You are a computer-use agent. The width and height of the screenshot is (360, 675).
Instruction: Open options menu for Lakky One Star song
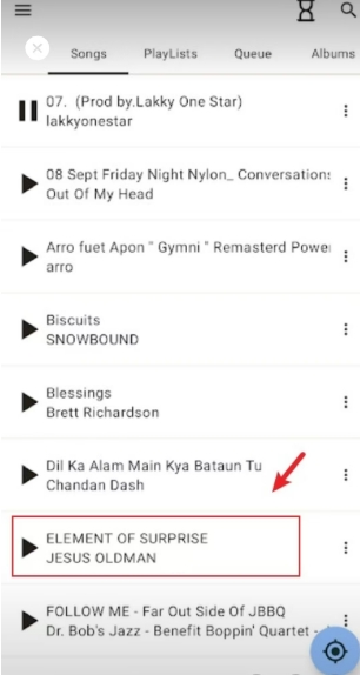(345, 111)
